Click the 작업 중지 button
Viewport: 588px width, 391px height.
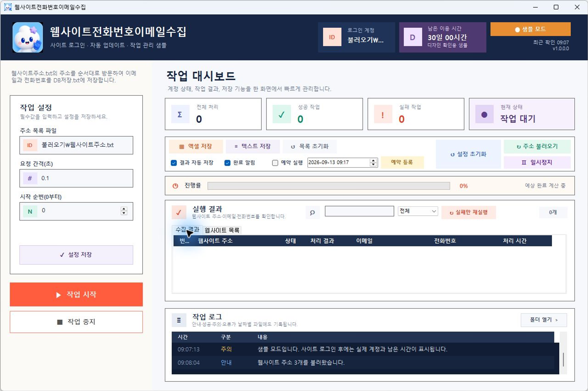click(x=76, y=322)
